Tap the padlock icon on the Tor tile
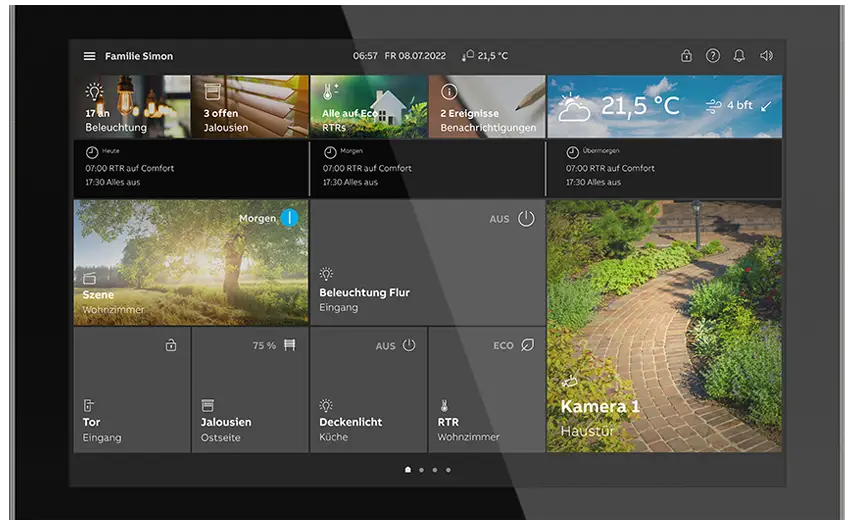 [171, 345]
